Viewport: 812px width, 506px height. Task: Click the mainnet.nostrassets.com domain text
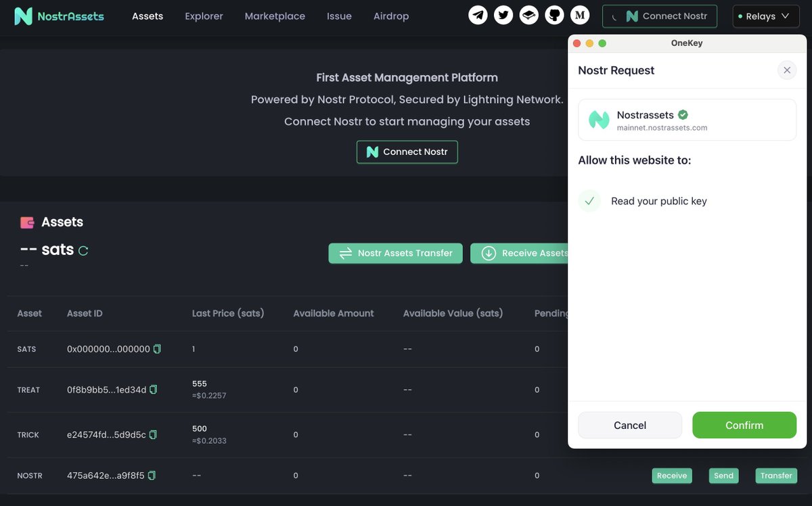point(662,128)
